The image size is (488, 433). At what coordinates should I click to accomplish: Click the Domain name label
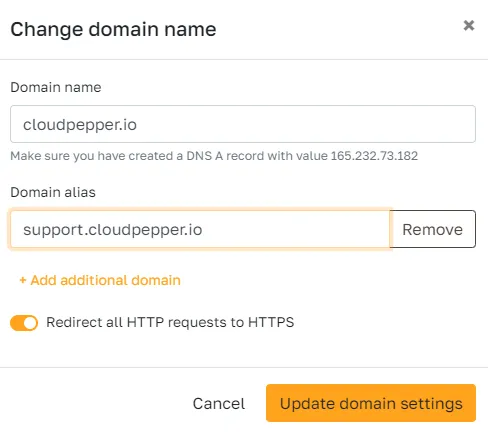56,87
